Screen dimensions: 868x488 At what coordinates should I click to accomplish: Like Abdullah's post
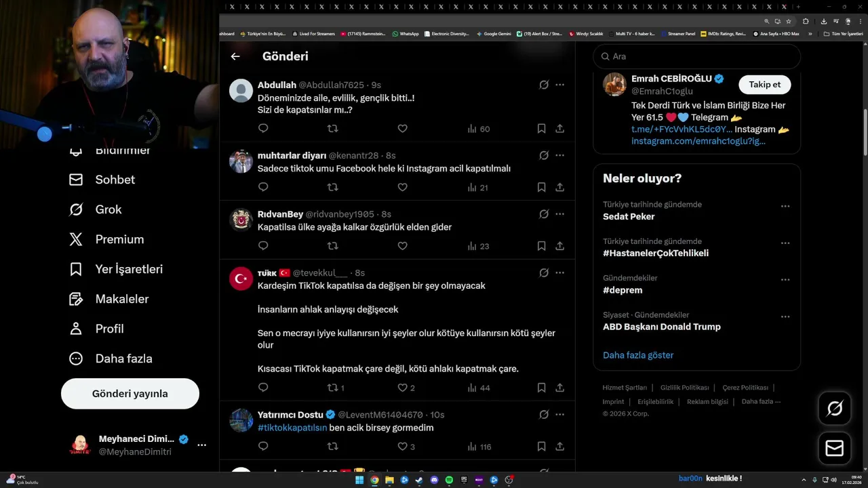402,128
